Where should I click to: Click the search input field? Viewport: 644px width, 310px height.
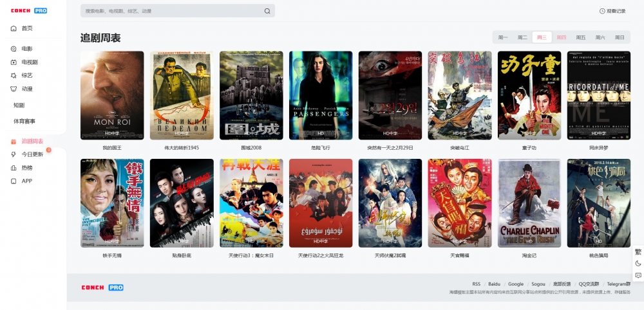[x=171, y=11]
